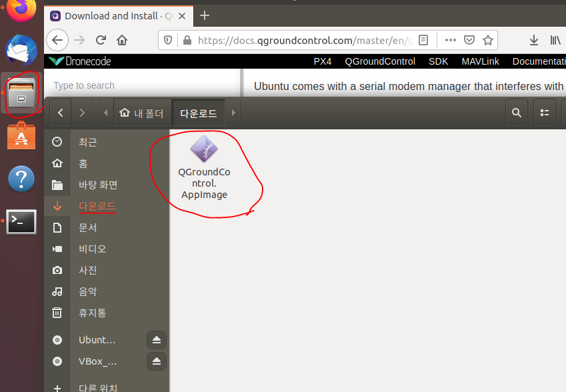Bookmark this page with the star
Image resolution: width=566 pixels, height=392 pixels.
[x=488, y=40]
